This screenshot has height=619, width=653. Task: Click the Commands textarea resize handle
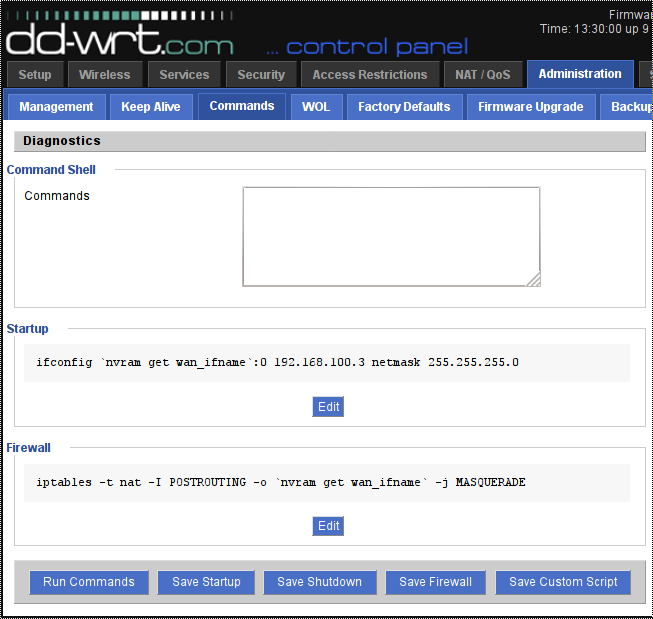tap(534, 280)
